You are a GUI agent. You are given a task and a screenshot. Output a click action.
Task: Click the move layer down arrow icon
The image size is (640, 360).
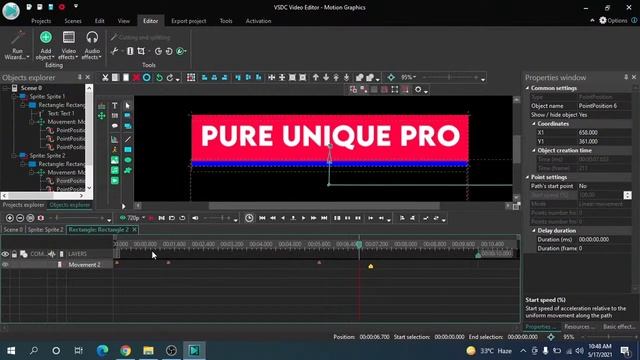coord(326,78)
